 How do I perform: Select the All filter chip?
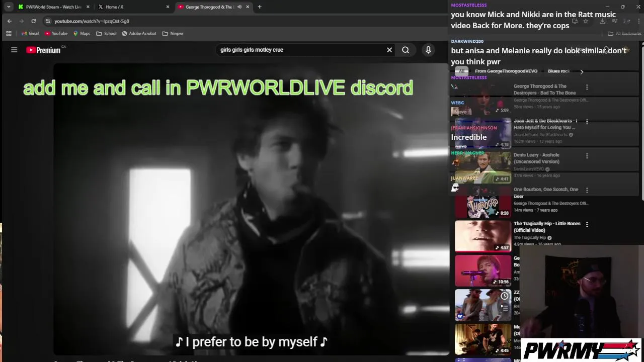(462, 71)
